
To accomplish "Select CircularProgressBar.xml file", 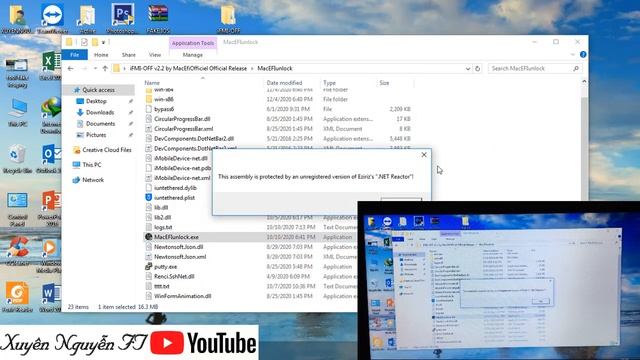I will [183, 129].
